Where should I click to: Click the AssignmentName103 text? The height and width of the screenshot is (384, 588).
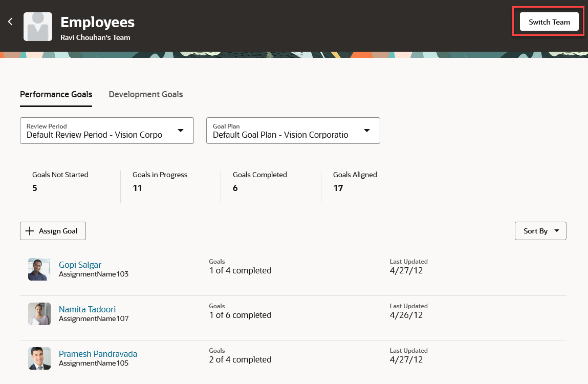coord(94,274)
